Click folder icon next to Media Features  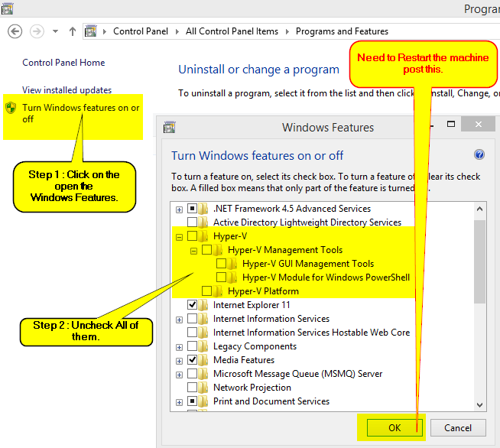203,360
